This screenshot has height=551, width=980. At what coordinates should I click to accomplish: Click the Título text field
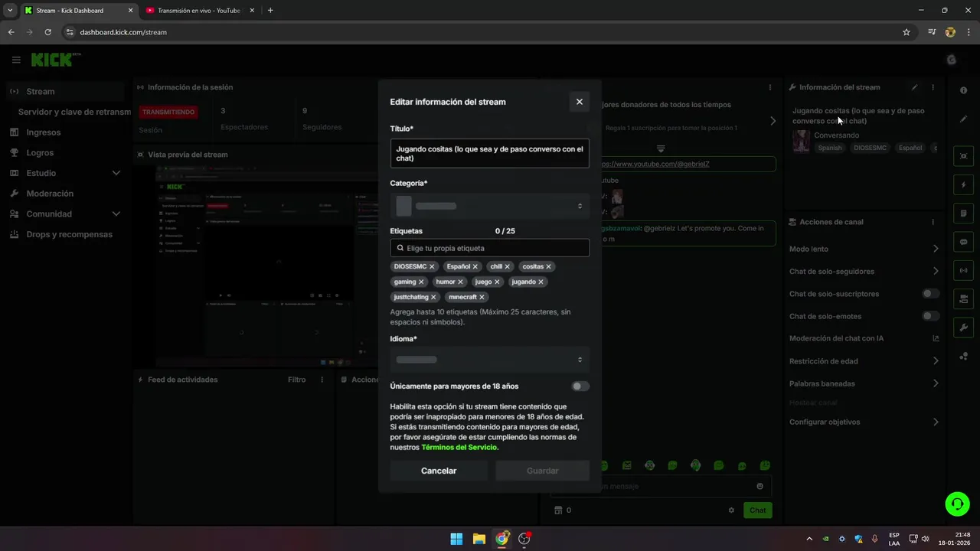click(489, 153)
